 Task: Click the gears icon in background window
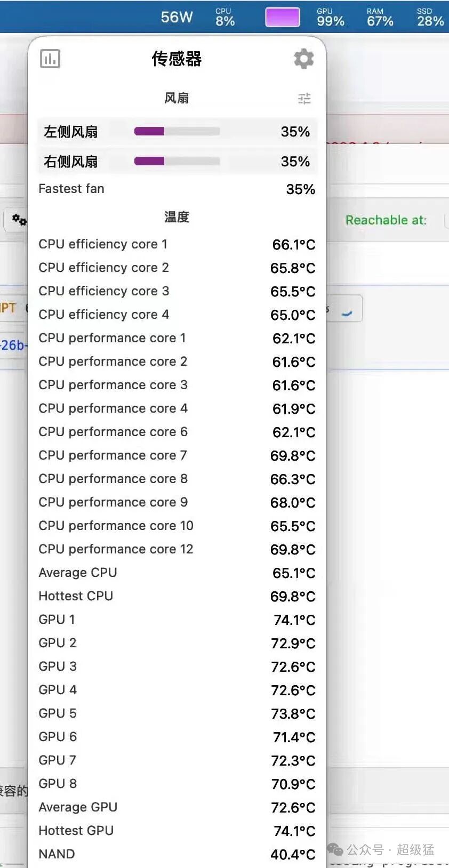coord(19,220)
